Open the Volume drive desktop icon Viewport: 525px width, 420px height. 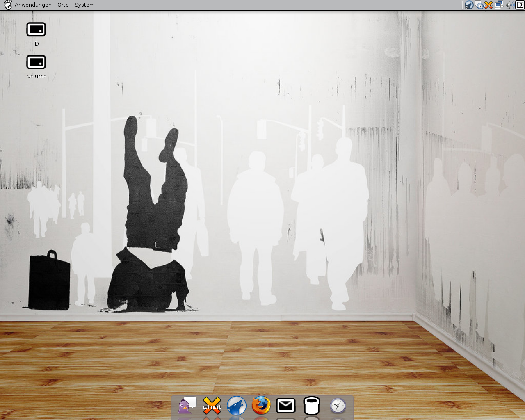[36, 62]
